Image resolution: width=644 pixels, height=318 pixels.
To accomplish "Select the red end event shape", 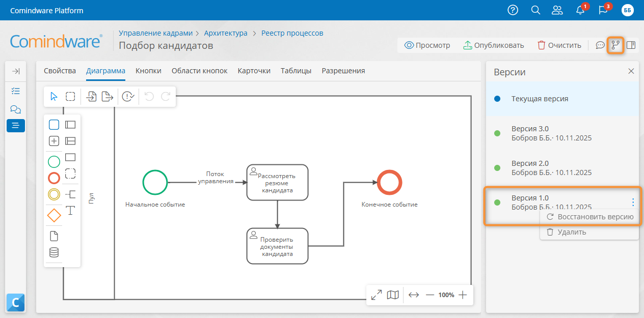I will click(x=54, y=178).
